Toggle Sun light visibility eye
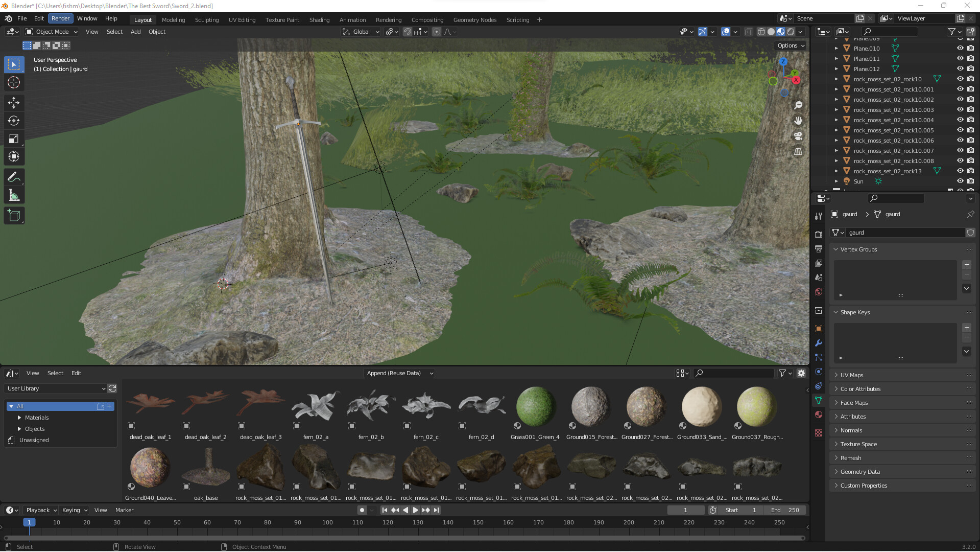Image resolution: width=980 pixels, height=552 pixels. pos(960,181)
